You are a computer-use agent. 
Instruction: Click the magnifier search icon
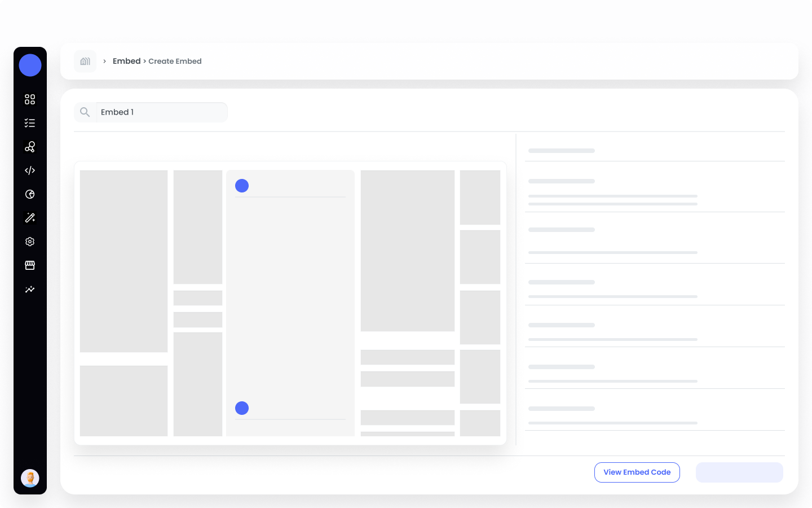coord(85,112)
